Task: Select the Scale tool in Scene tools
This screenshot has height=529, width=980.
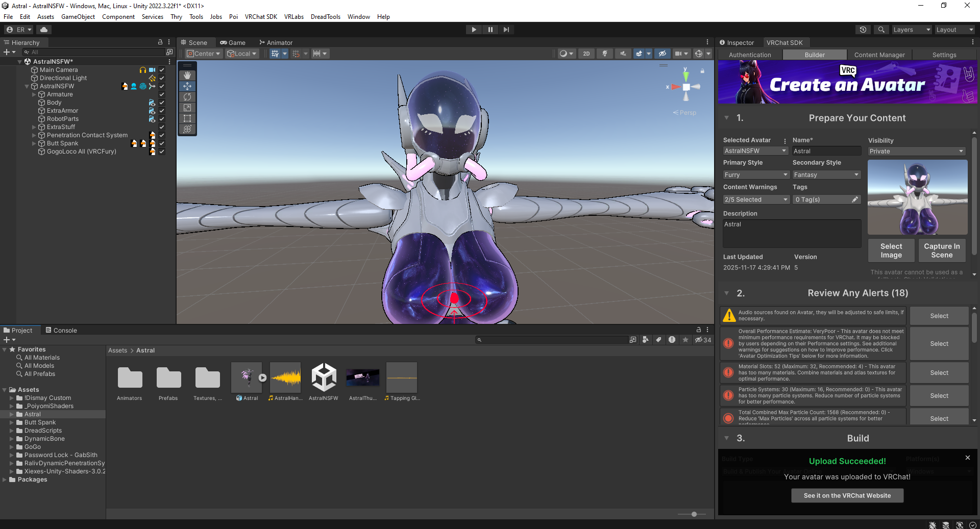Action: coord(187,108)
